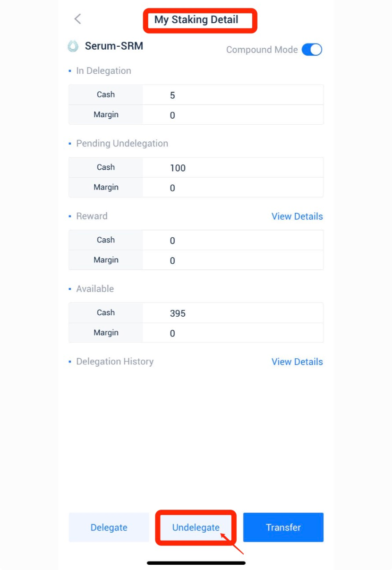The width and height of the screenshot is (392, 570).
Task: Tap the Serum-SRM coin logo
Action: click(73, 46)
